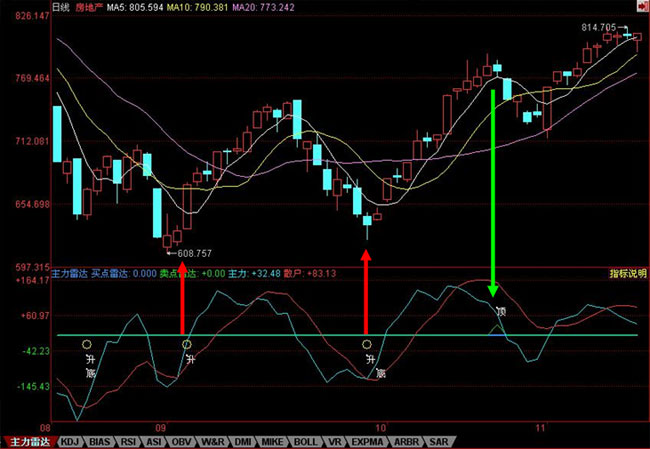Select the 主力雷达 indicator tab
Image resolution: width=650 pixels, height=449 pixels.
click(x=27, y=441)
